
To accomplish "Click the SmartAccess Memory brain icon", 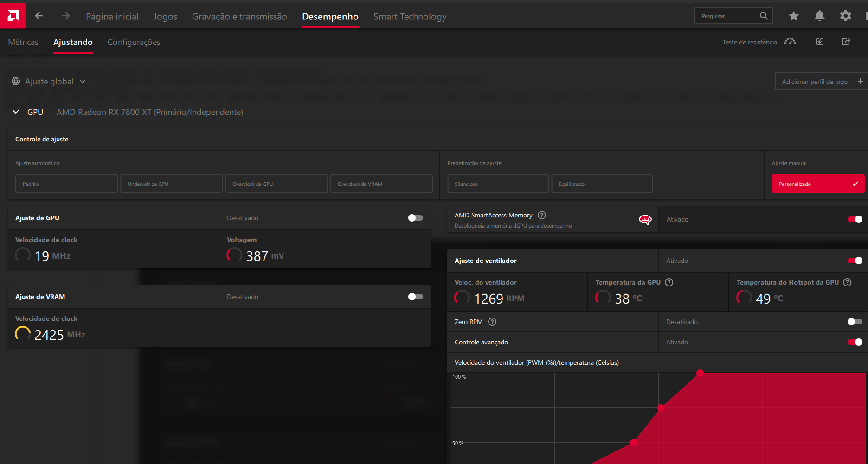I will [x=645, y=220].
